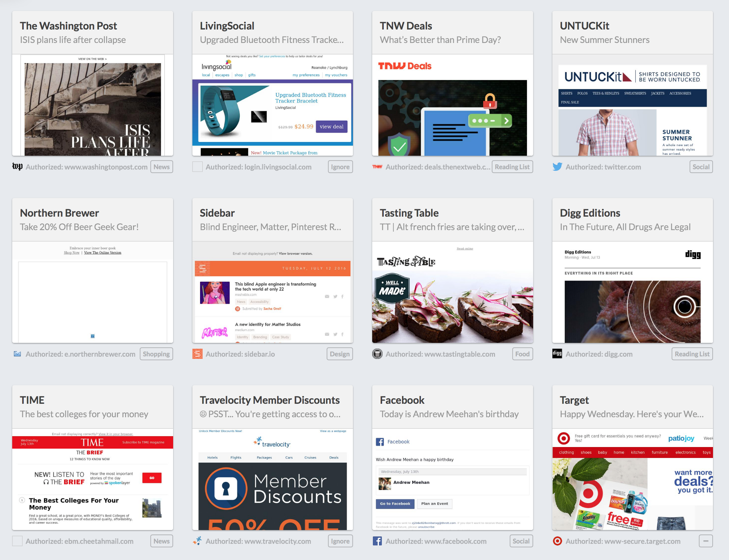
Task: Open the News category on Washington Post
Action: pyautogui.click(x=161, y=167)
